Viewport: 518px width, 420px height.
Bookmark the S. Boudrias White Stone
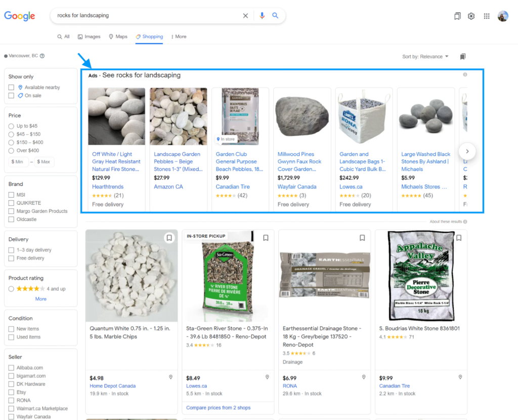click(x=459, y=238)
